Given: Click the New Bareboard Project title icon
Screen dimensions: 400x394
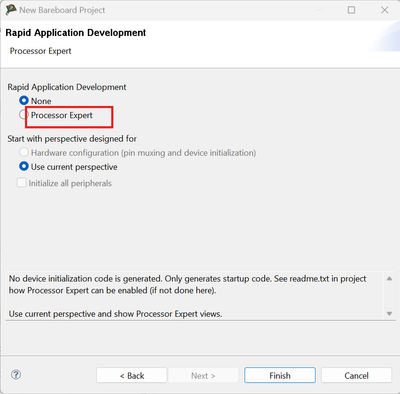Looking at the screenshot, I should (x=11, y=10).
